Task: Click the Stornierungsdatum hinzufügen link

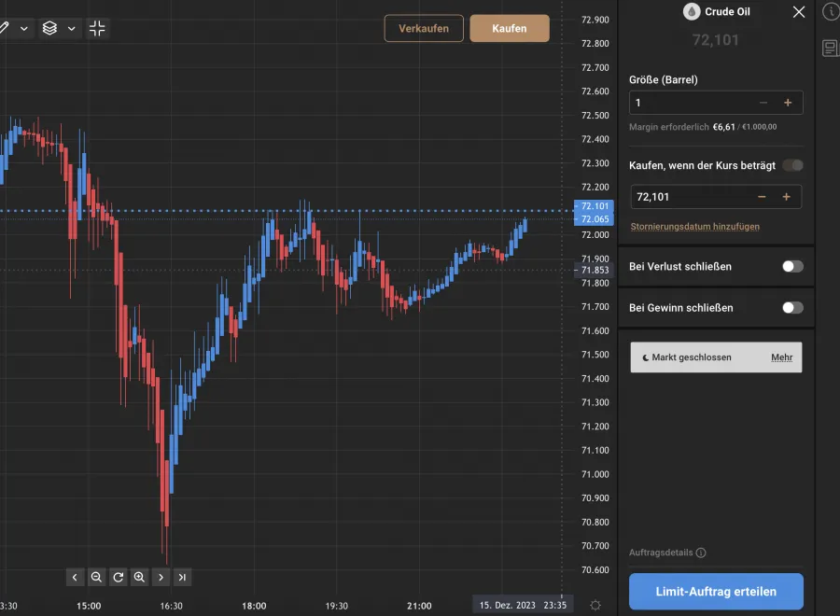Action: point(694,226)
